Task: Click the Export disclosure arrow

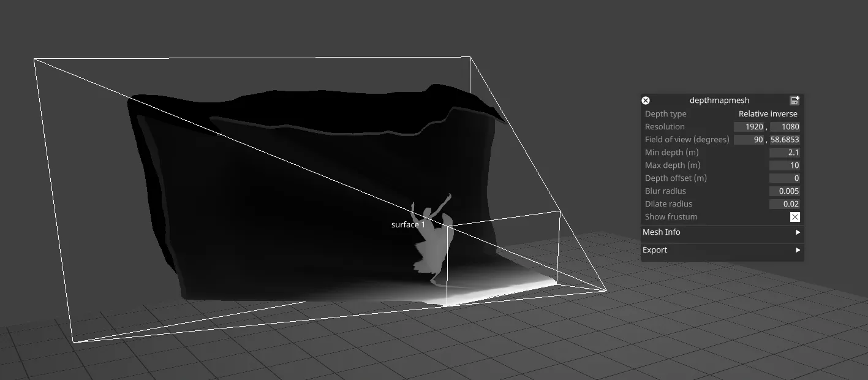Action: [x=798, y=250]
